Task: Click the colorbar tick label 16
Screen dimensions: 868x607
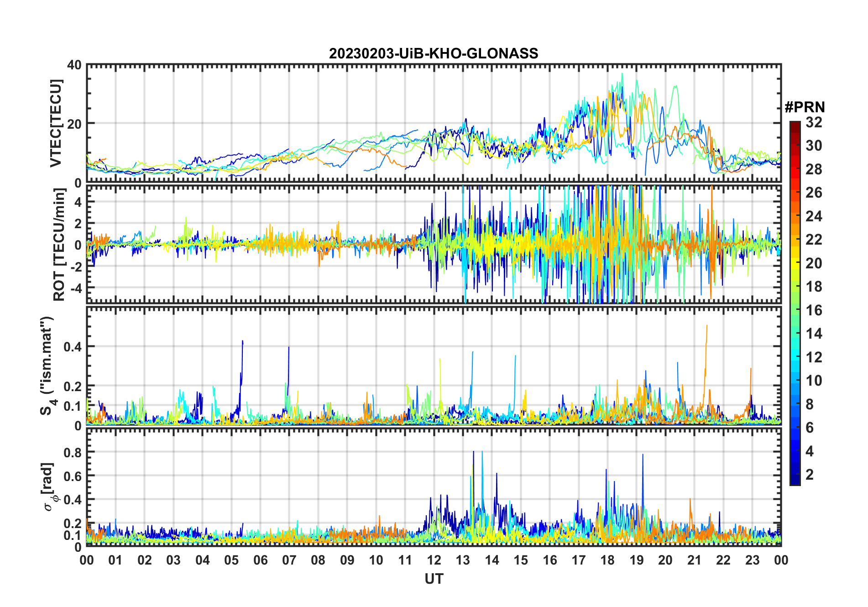Action: (x=814, y=310)
